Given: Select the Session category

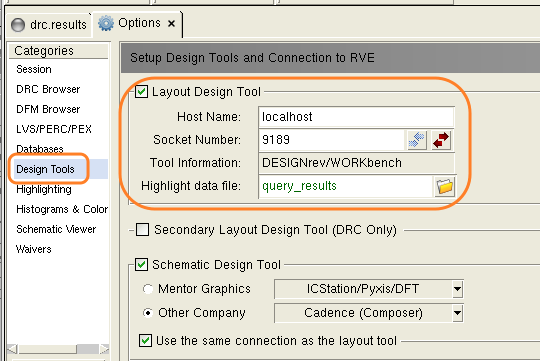Looking at the screenshot, I should (34, 69).
